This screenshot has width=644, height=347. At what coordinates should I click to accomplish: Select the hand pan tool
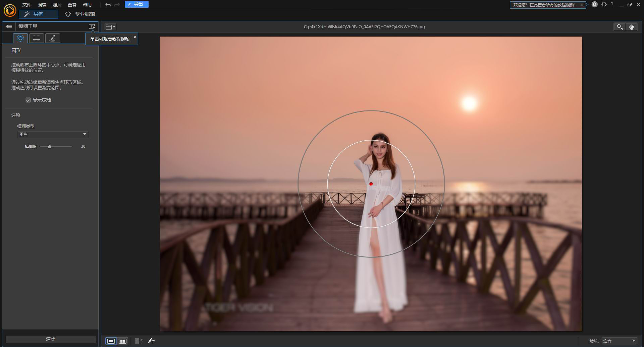pyautogui.click(x=631, y=27)
